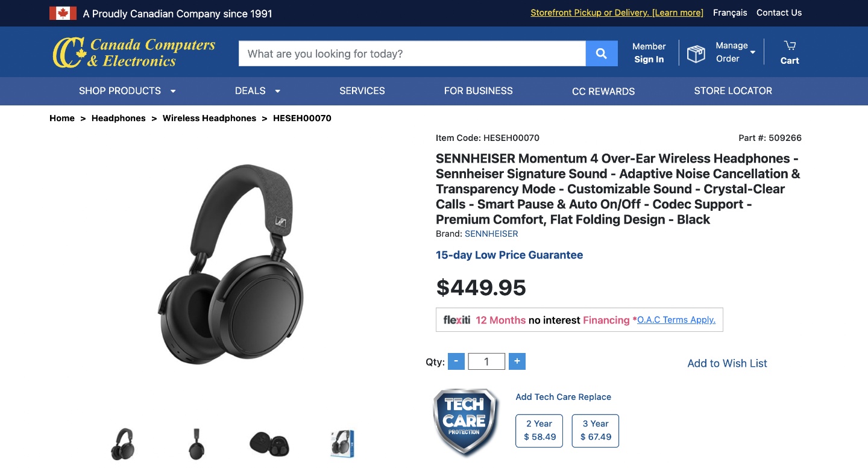Click the minus button to decrease quantity

coord(456,361)
